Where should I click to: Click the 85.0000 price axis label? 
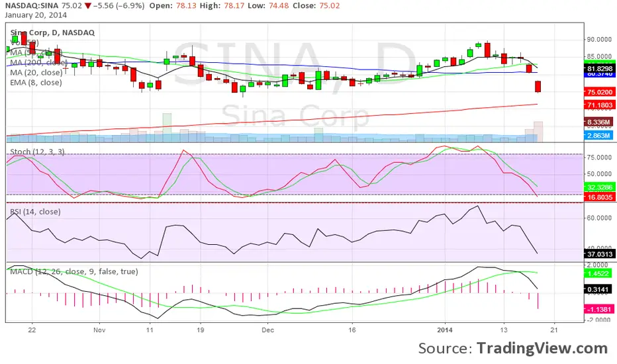point(599,57)
